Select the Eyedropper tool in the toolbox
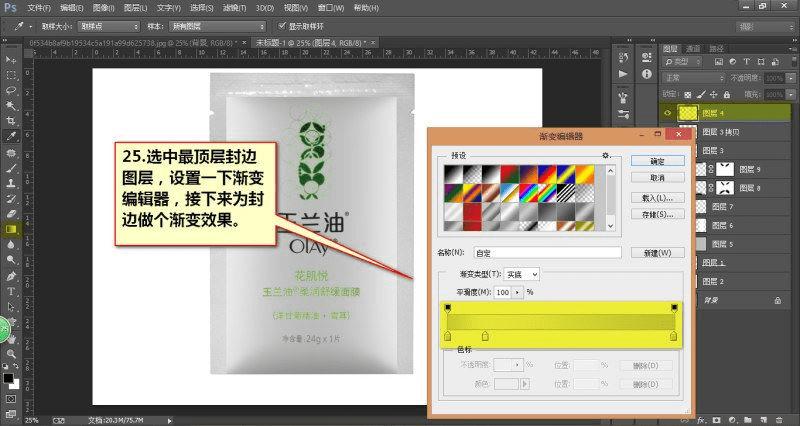This screenshot has width=800, height=426. point(10,136)
